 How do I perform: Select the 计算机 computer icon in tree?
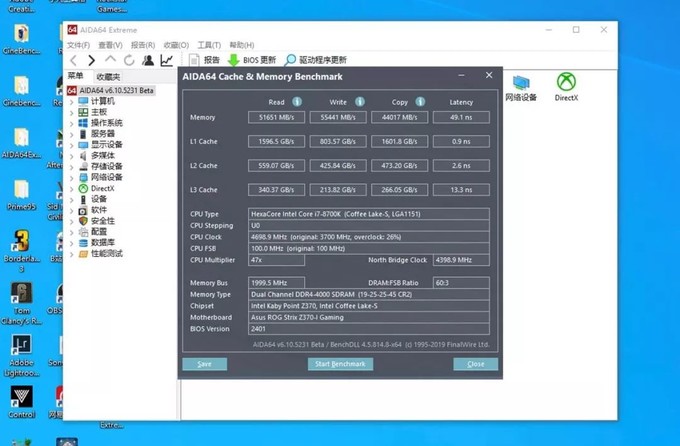click(x=83, y=101)
